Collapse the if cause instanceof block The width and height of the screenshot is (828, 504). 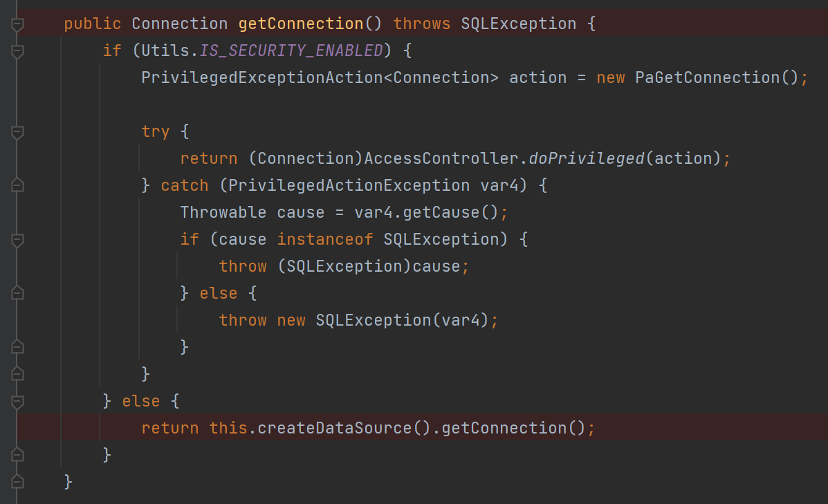click(18, 239)
